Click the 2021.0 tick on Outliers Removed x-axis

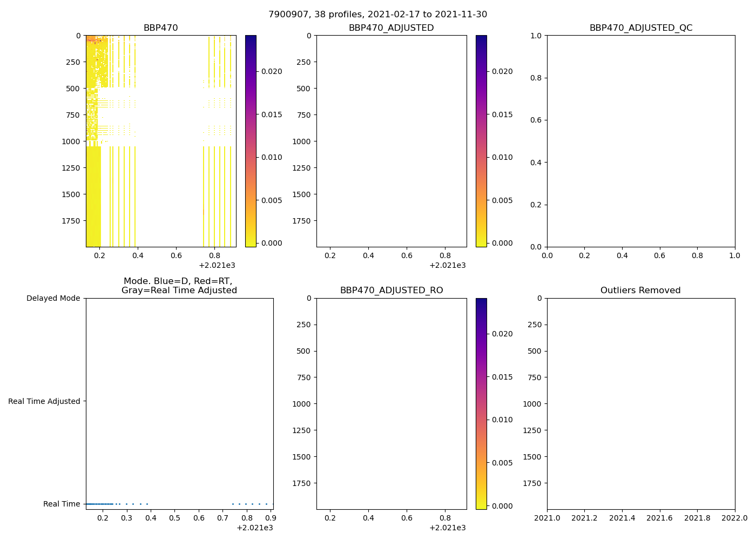coord(547,518)
